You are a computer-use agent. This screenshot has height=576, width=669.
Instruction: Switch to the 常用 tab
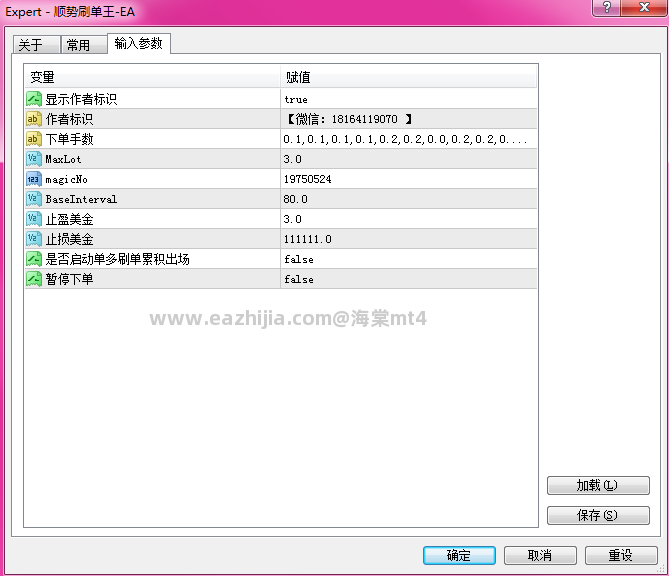[x=84, y=45]
